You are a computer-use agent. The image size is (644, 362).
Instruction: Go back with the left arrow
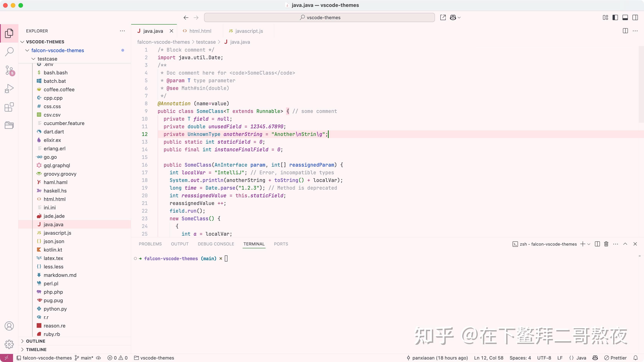[x=186, y=17]
